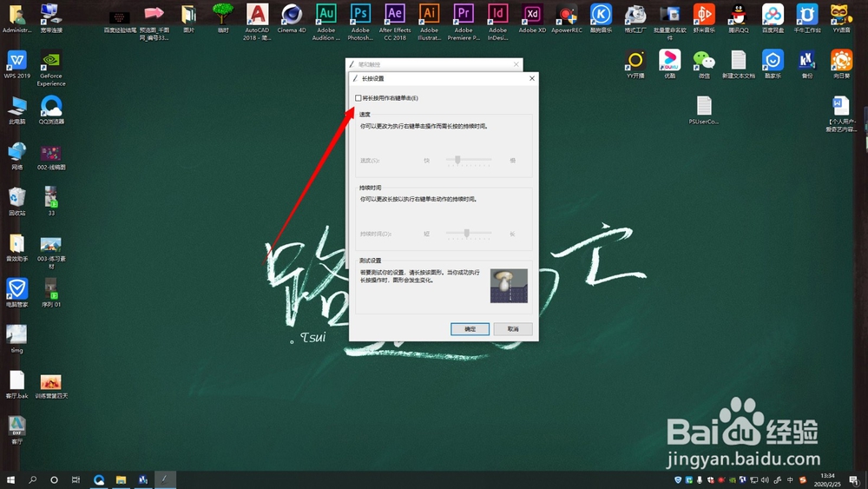Click the duration slider thumb

click(x=467, y=233)
